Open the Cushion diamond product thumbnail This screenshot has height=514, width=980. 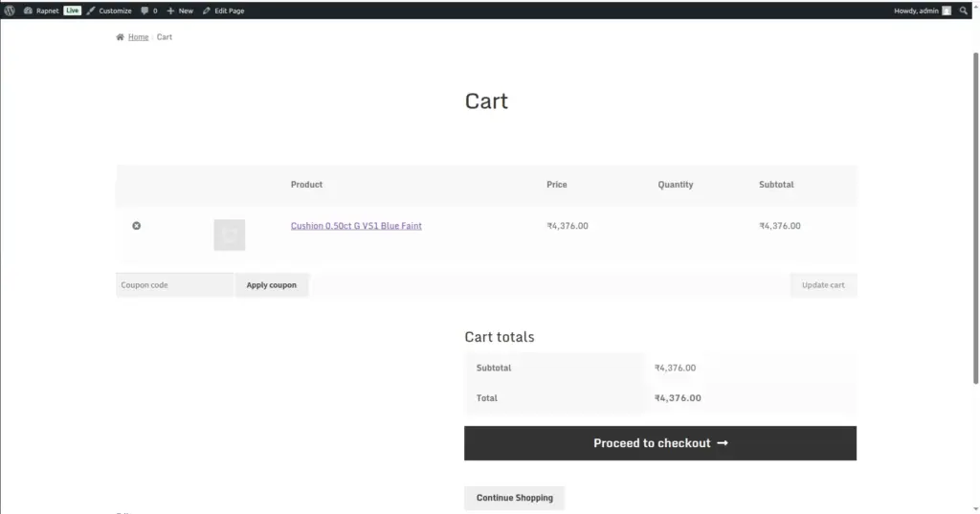[230, 235]
